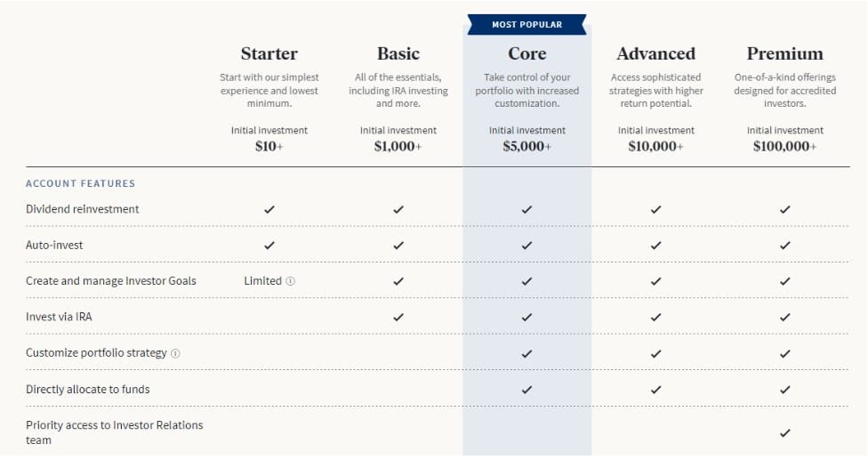Click the Account Features section label
The width and height of the screenshot is (868, 460).
coord(80,183)
